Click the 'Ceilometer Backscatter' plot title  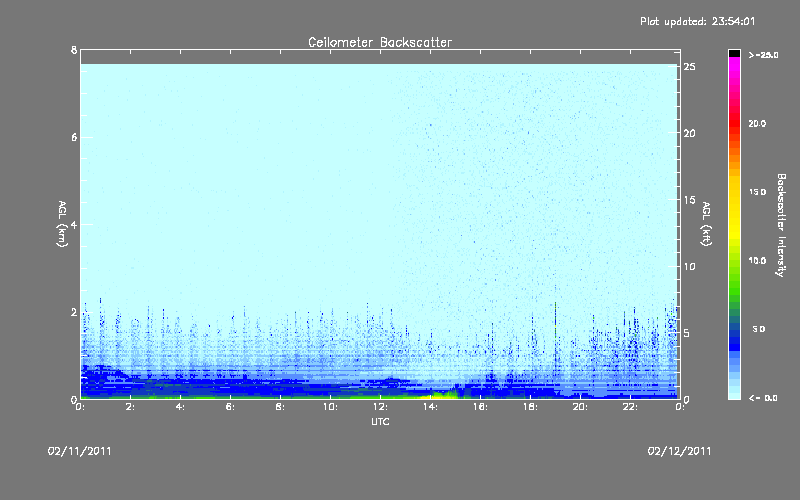(380, 42)
